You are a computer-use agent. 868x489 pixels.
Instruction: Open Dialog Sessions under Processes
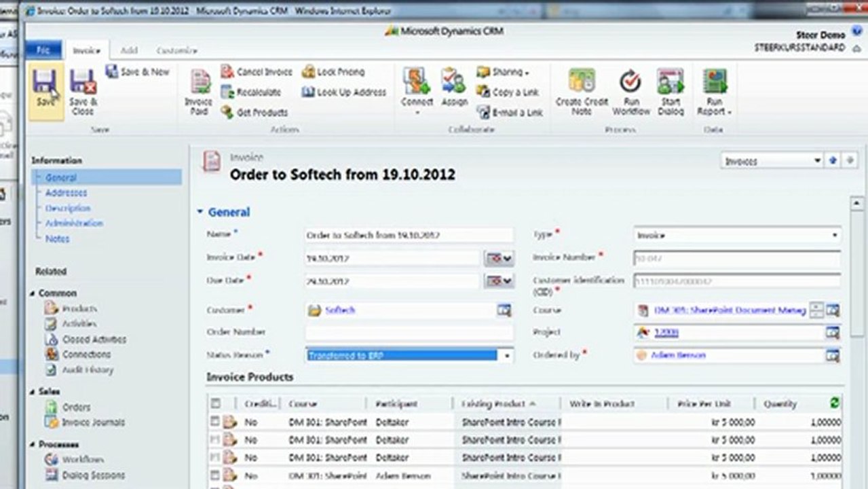(85, 475)
